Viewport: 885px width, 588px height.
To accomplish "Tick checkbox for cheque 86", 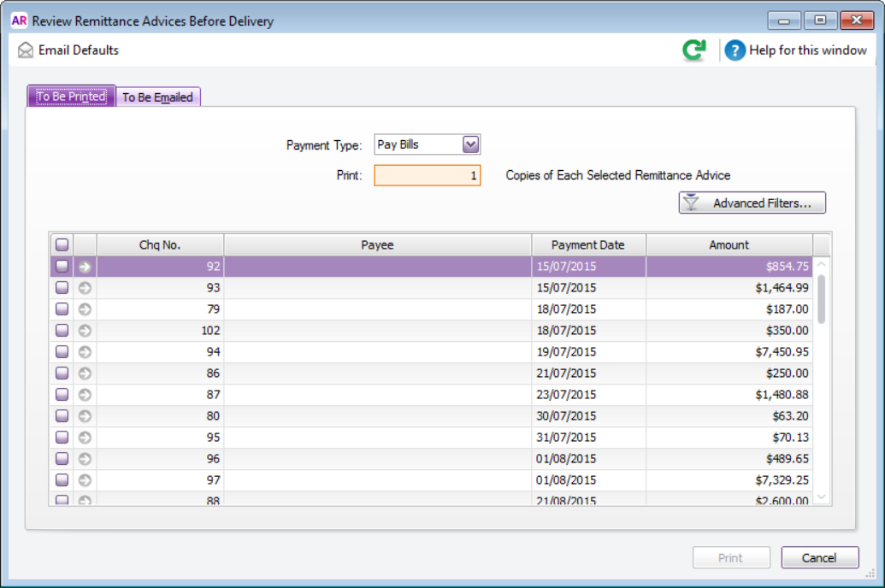I will click(62, 373).
